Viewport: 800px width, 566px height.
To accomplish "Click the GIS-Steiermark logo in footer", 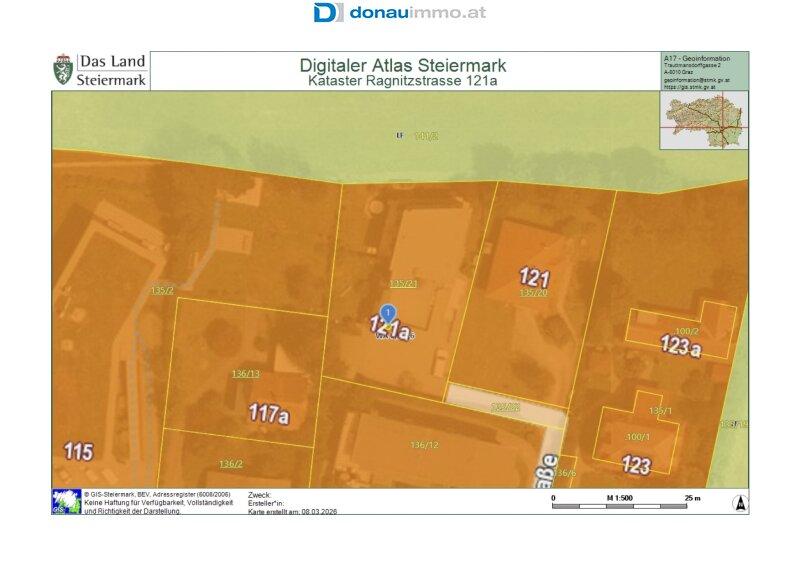I will [66, 501].
